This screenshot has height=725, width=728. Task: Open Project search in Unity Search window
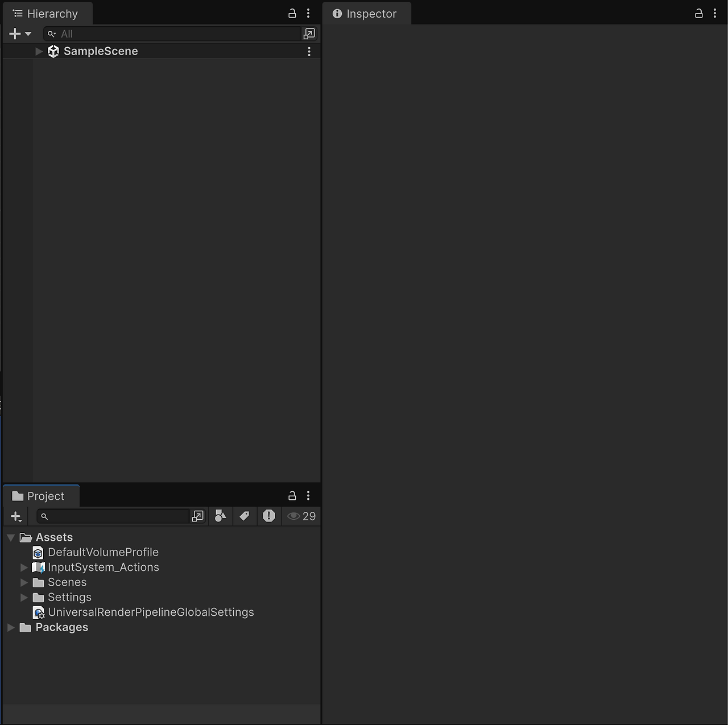pos(198,516)
